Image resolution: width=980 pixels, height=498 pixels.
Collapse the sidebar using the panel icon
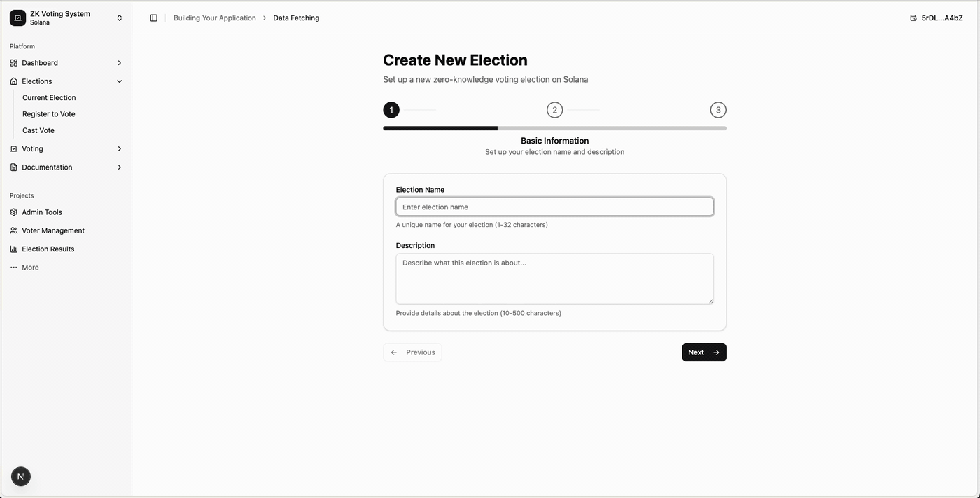(153, 18)
